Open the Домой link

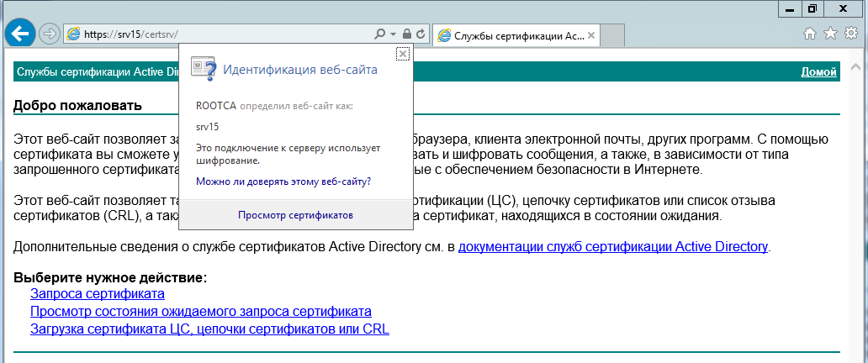(818, 72)
